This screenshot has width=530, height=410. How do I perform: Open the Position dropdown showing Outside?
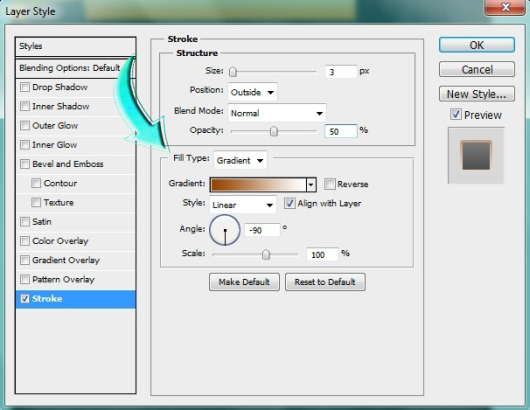click(x=252, y=92)
